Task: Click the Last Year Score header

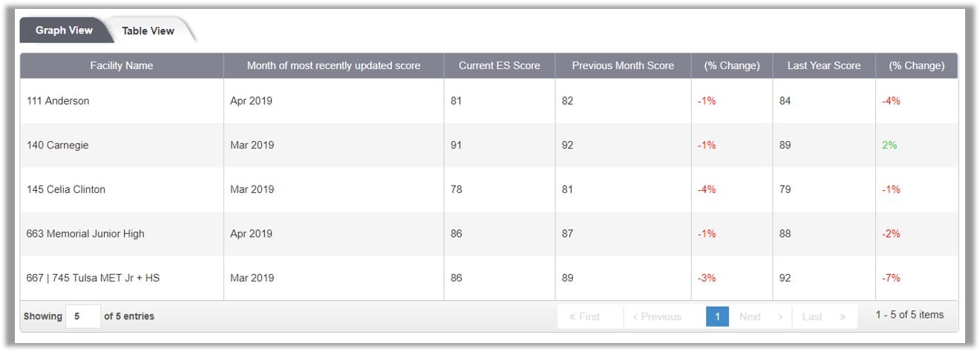Action: pyautogui.click(x=824, y=65)
